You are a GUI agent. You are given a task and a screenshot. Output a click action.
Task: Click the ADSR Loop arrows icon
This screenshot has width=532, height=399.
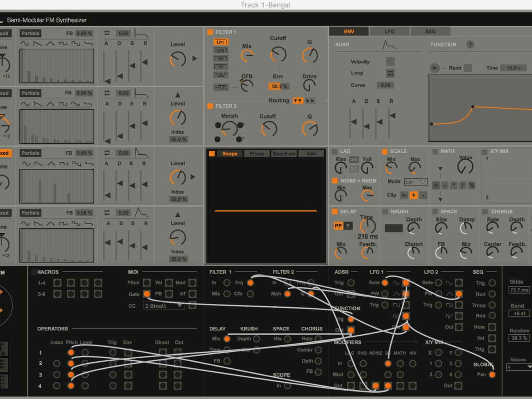390,73
